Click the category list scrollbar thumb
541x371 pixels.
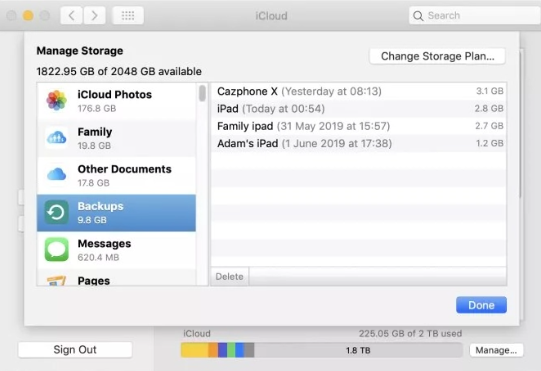click(202, 93)
